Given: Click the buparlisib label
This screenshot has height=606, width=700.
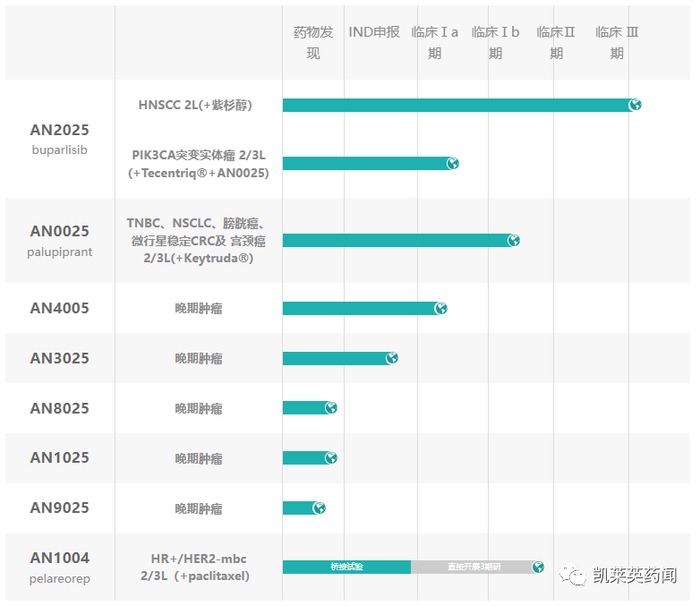Looking at the screenshot, I should (x=59, y=150).
